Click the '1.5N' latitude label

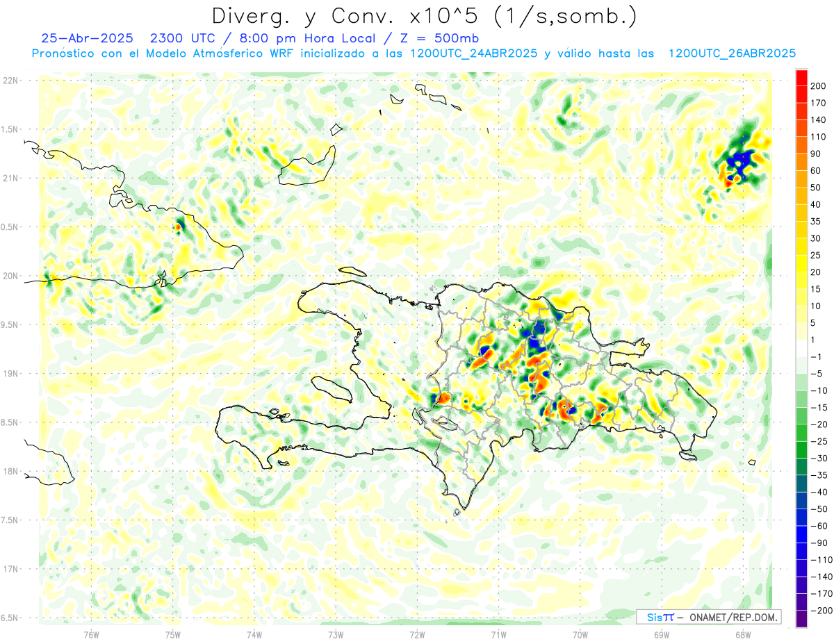(x=10, y=129)
